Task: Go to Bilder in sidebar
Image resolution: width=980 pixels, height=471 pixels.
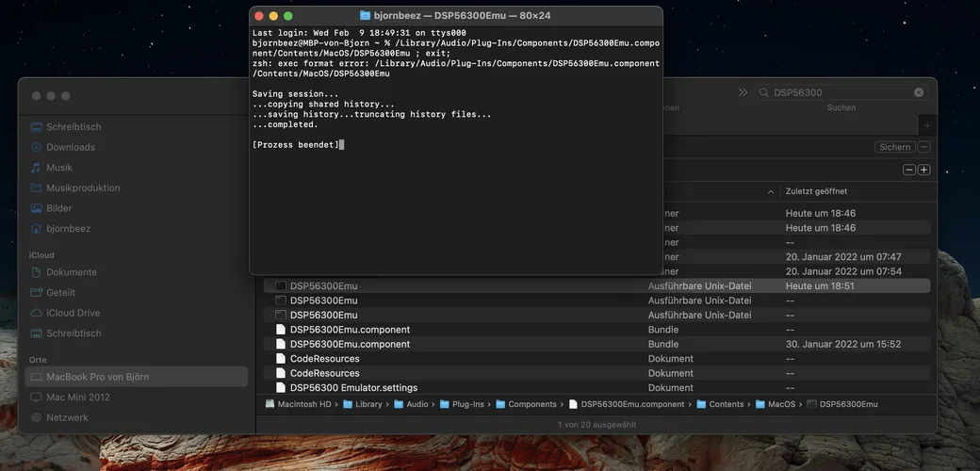Action: (x=58, y=208)
